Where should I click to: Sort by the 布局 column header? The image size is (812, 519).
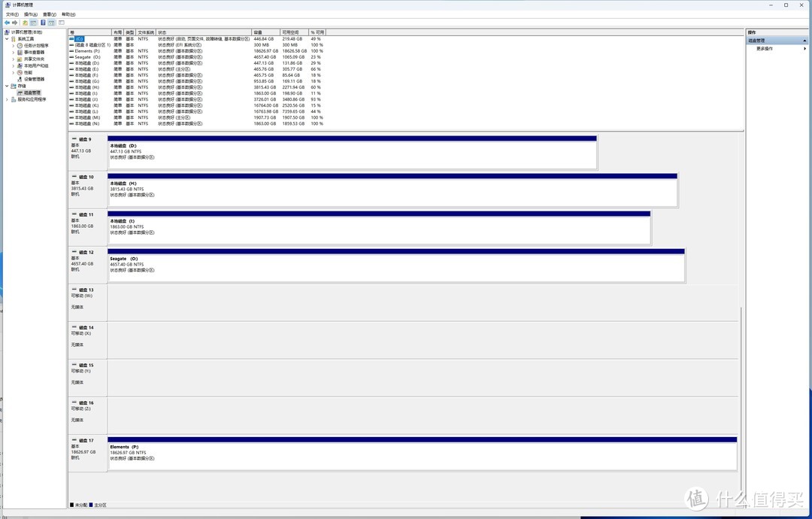118,32
